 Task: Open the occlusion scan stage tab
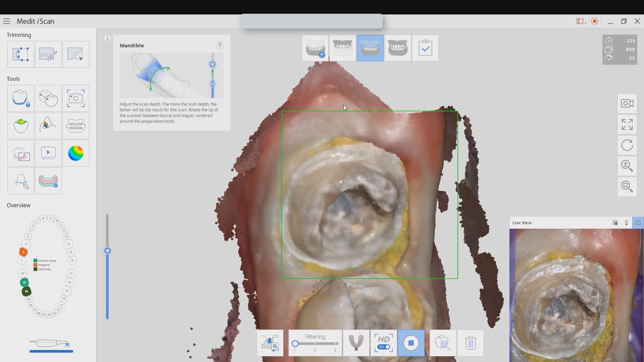point(397,48)
